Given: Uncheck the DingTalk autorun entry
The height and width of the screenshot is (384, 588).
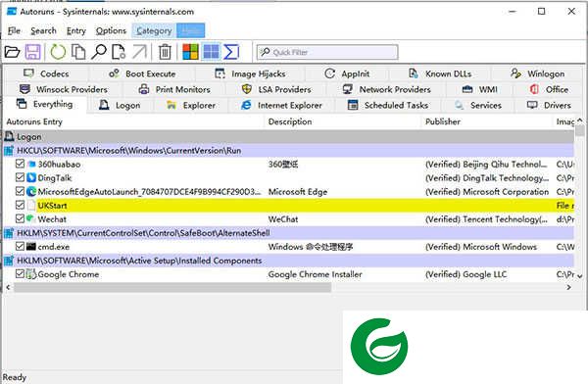Looking at the screenshot, I should click(20, 177).
